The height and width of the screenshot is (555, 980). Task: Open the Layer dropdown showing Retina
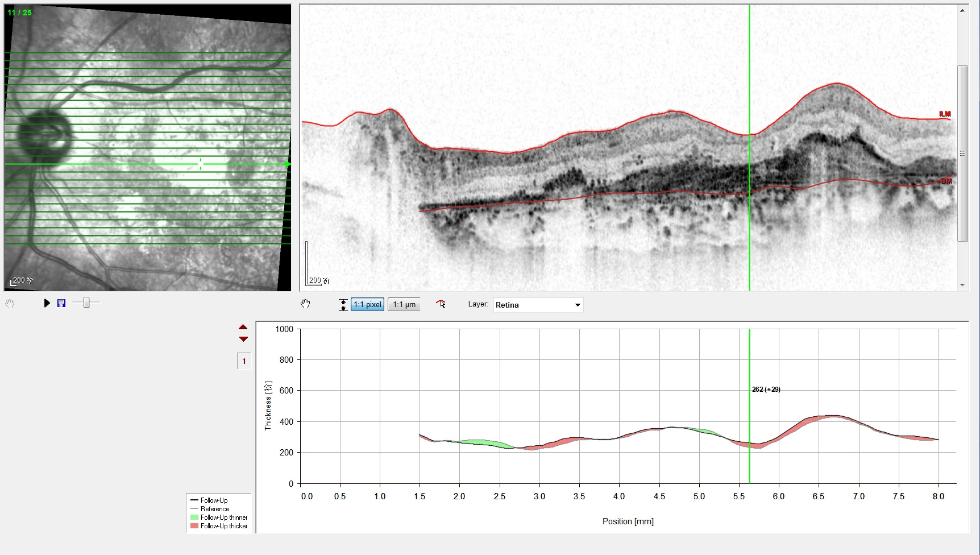538,305
